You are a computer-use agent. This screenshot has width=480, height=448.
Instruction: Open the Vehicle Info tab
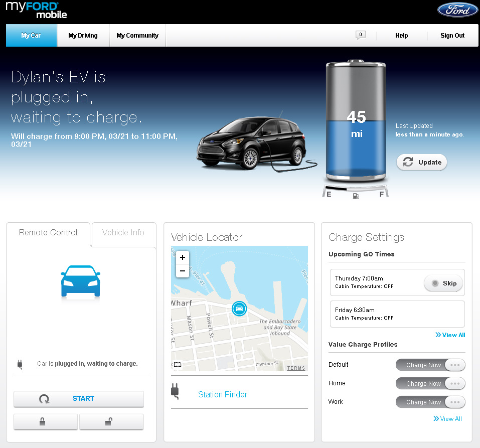click(123, 232)
